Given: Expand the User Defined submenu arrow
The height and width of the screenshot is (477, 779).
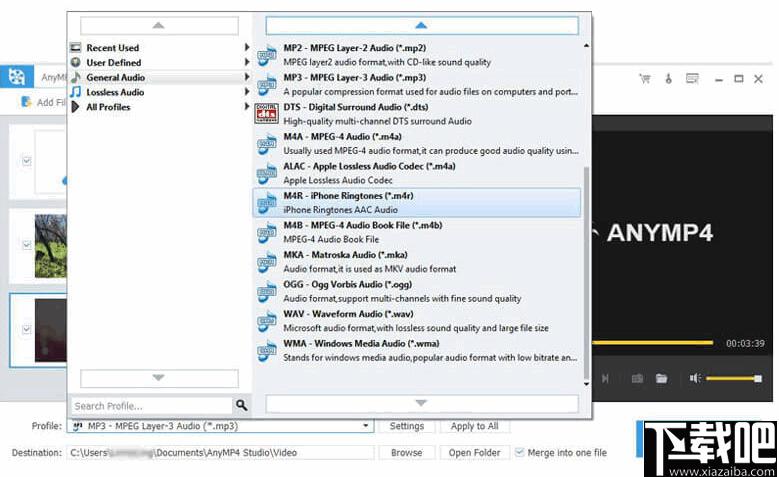Looking at the screenshot, I should (247, 62).
